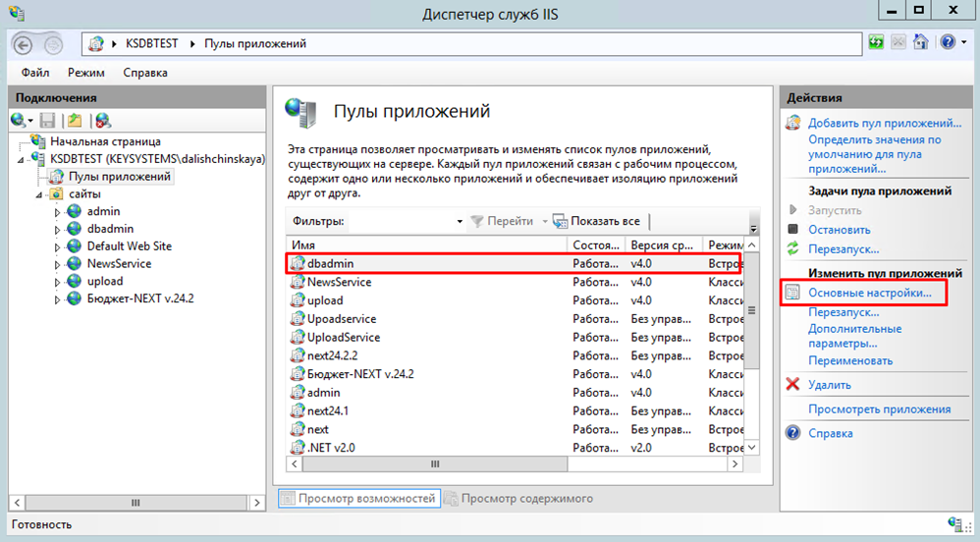
Task: Click the save connections disk icon
Action: click(47, 120)
